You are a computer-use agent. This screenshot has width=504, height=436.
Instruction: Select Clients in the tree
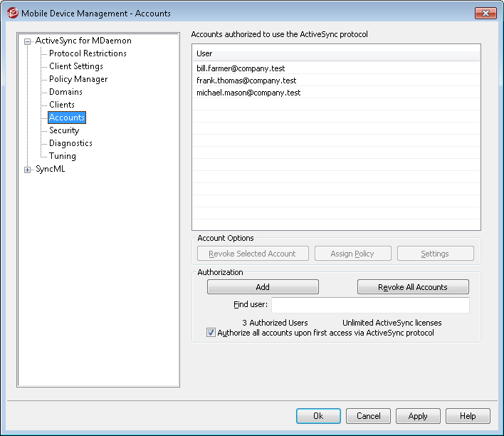(62, 105)
